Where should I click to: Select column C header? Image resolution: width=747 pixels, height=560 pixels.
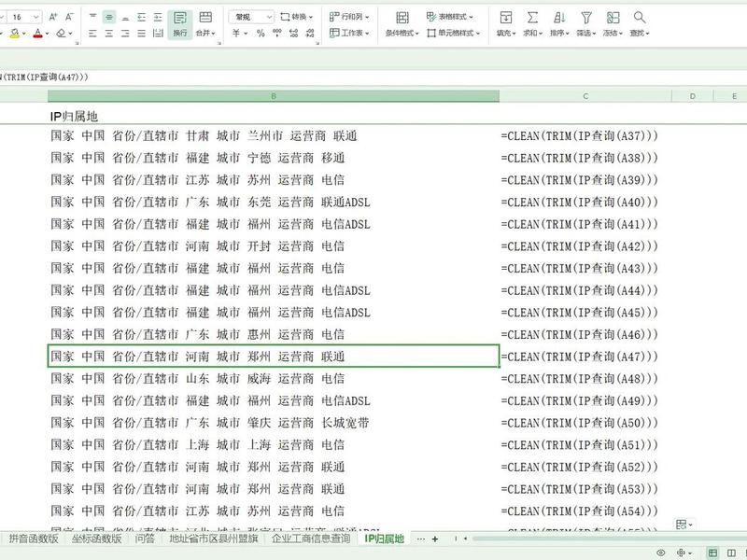(x=585, y=96)
